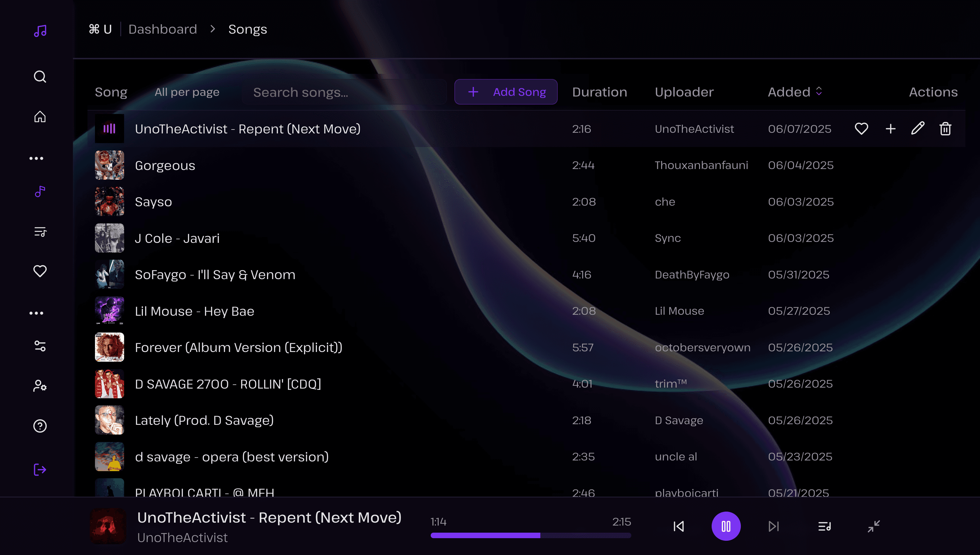This screenshot has height=555, width=980.
Task: Click the ⌘ U command shortcut
Action: 100,29
